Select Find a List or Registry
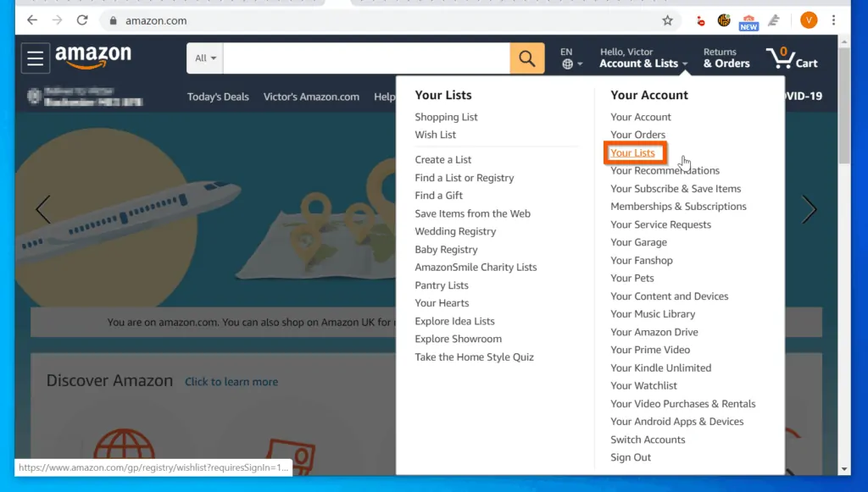The image size is (868, 492). click(x=465, y=178)
